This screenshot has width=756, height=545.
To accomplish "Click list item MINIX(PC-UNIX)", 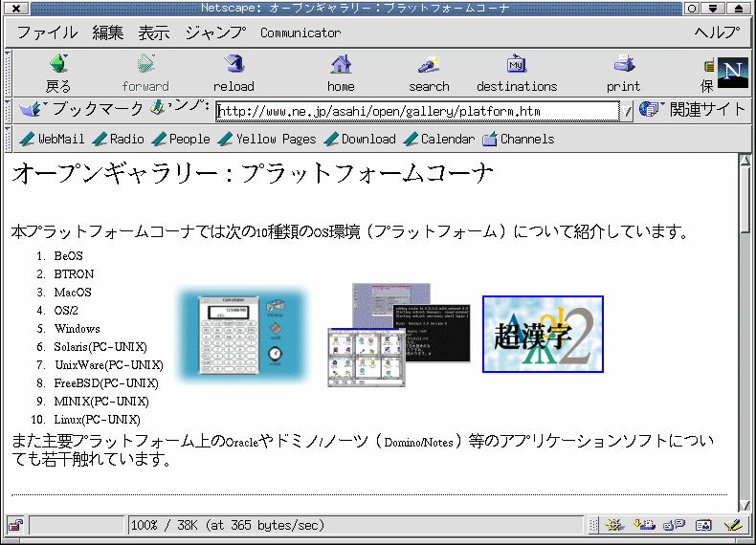I will point(101,402).
